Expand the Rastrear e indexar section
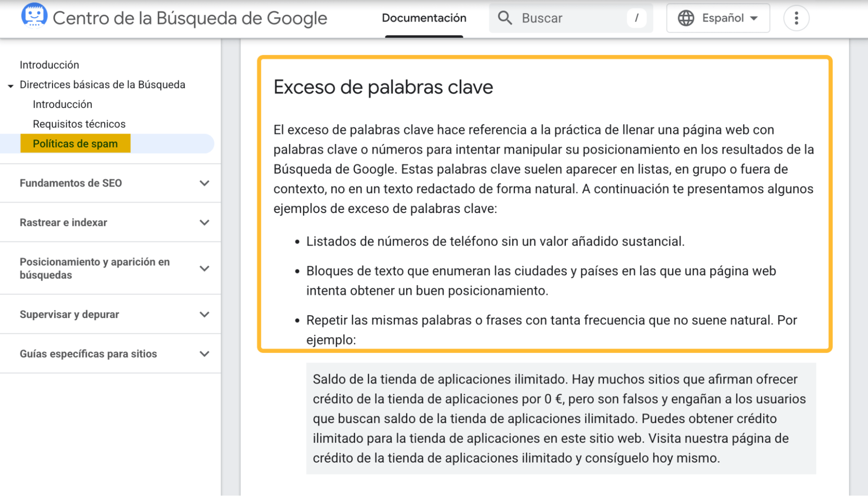 click(205, 222)
